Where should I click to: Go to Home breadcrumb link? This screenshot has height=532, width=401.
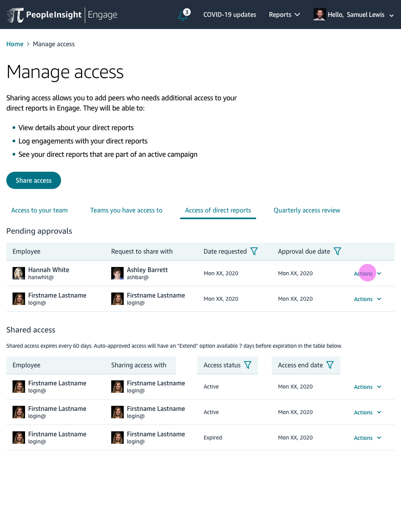pyautogui.click(x=15, y=44)
